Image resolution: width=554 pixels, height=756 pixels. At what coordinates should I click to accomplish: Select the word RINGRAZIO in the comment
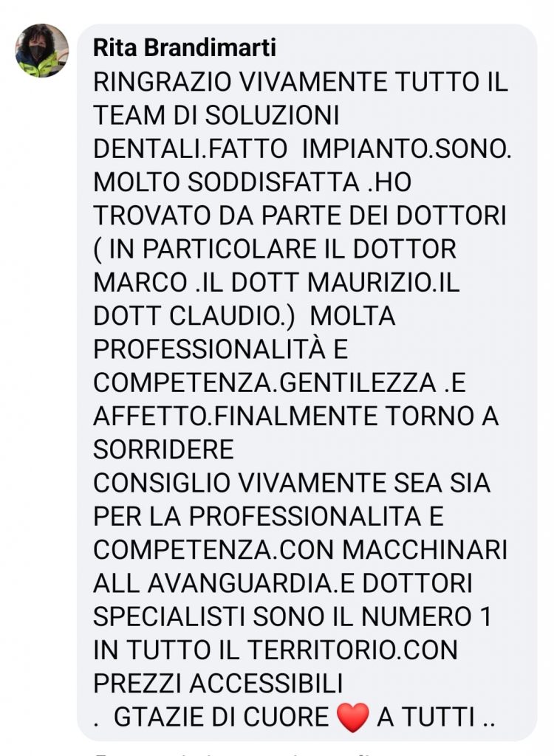click(x=163, y=81)
